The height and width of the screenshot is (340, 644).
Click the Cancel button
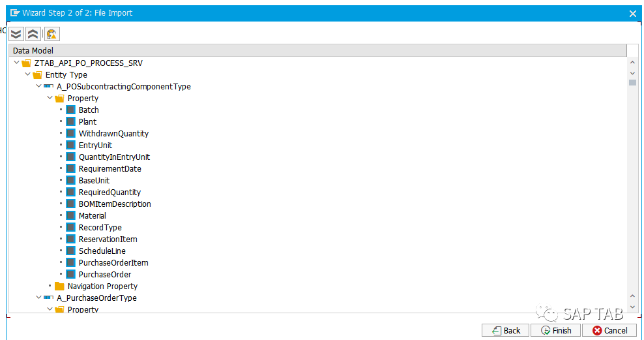(609, 331)
